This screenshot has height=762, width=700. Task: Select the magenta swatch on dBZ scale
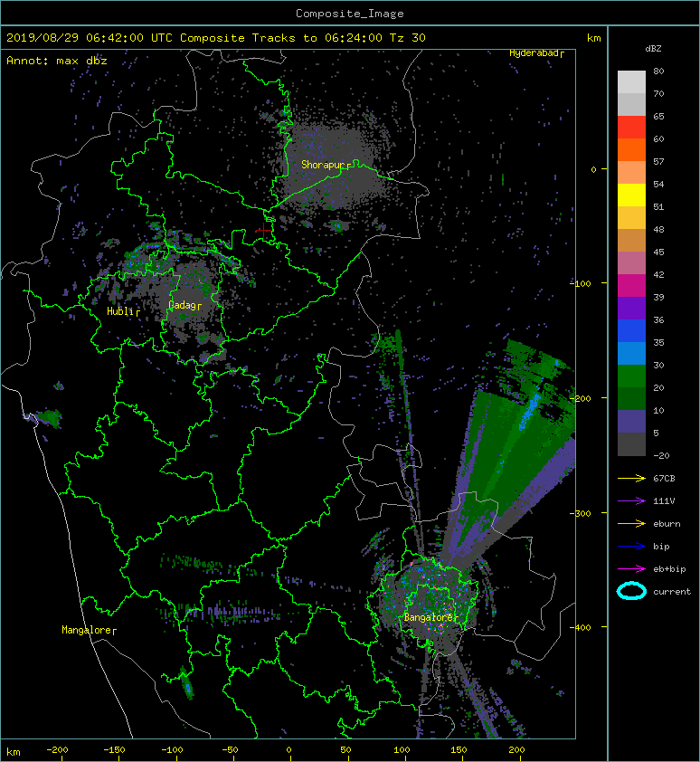click(x=631, y=285)
